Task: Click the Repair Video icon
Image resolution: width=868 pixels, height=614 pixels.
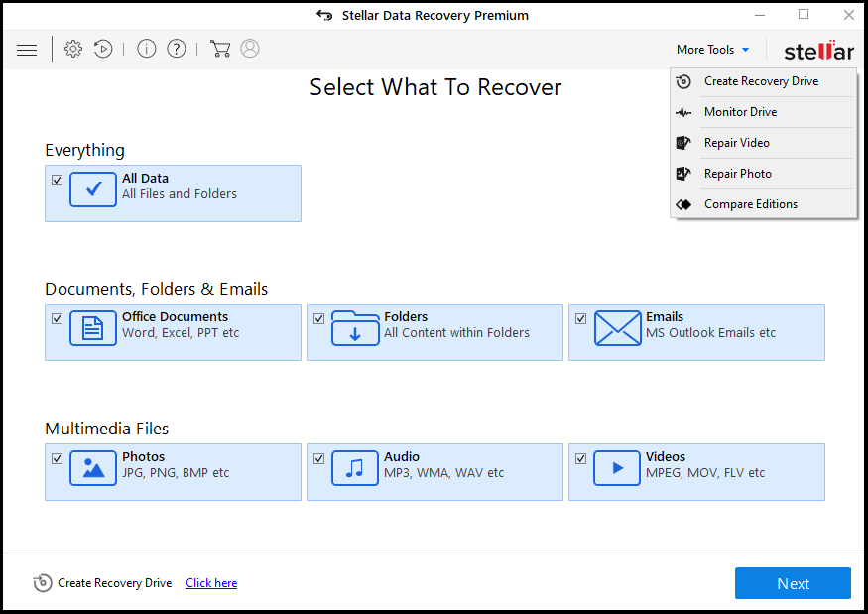Action: [683, 143]
